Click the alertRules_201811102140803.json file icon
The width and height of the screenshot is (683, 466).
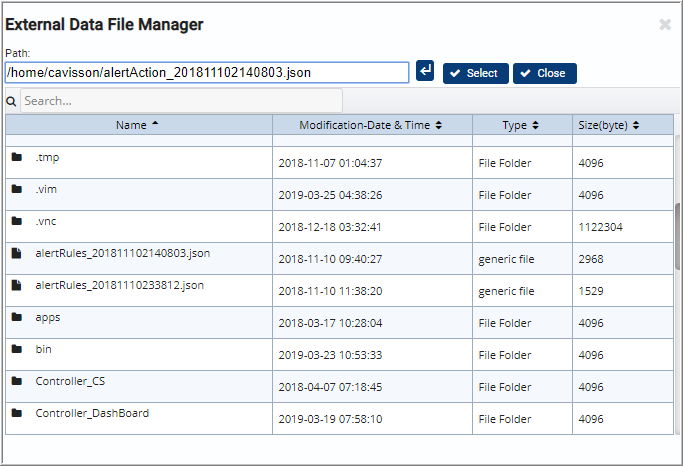point(16,253)
